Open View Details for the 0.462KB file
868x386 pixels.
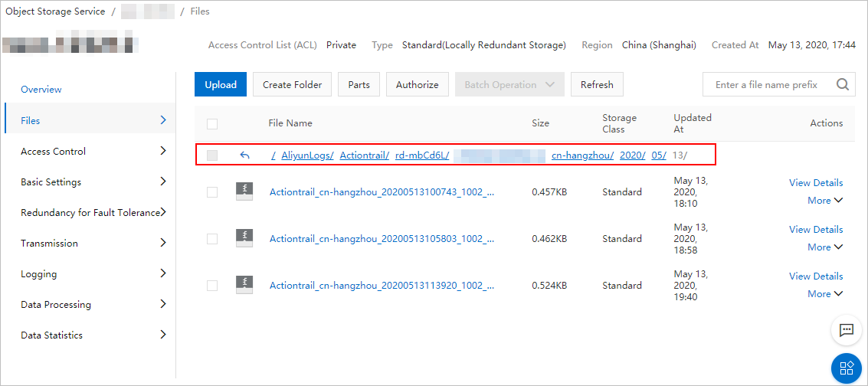tap(816, 229)
